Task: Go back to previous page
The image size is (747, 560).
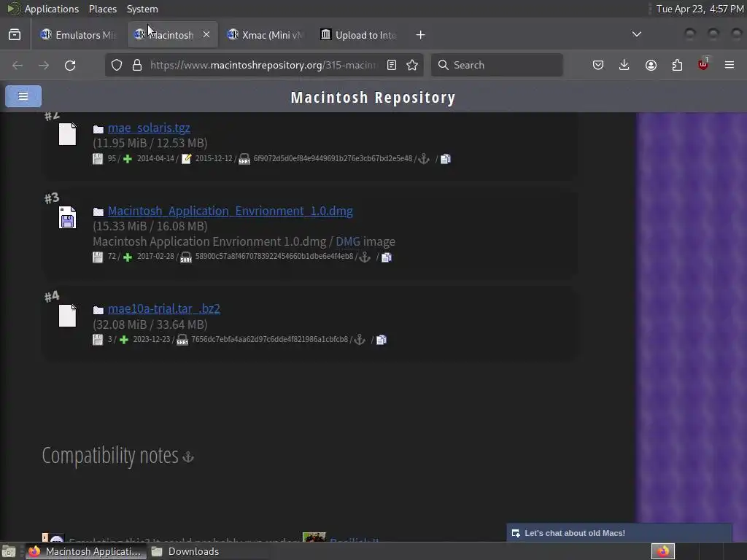Action: (18, 65)
